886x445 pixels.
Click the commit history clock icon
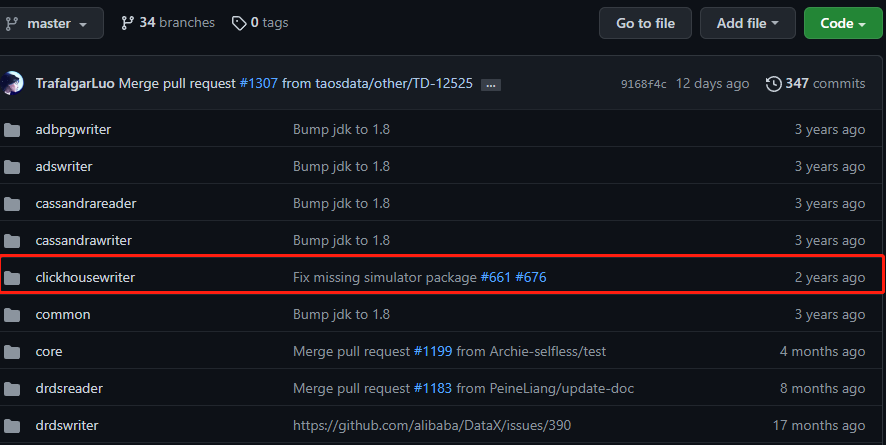pos(773,84)
